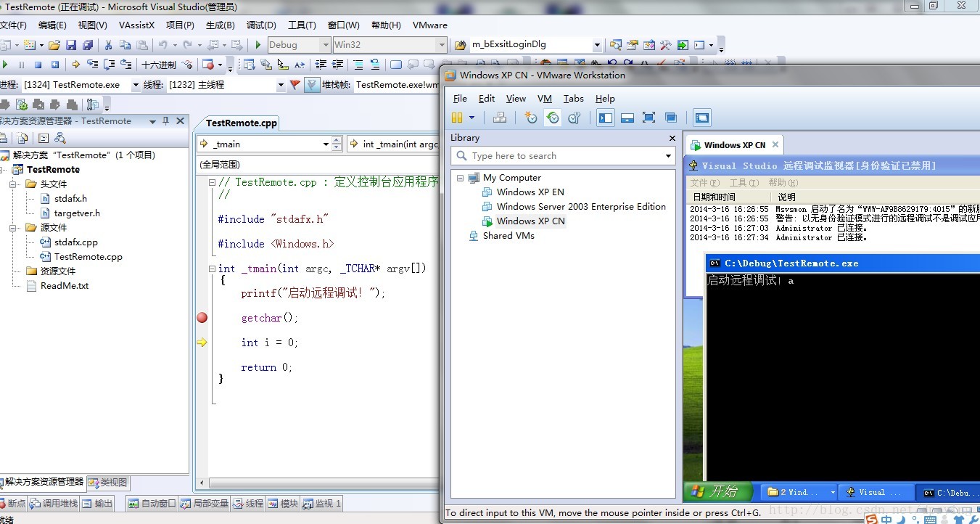Open the Tabs menu in VMware Workstation
Viewport: 980px width, 524px height.
[573, 99]
